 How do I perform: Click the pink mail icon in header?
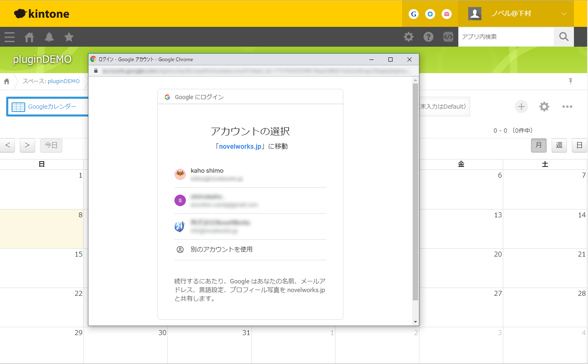tap(447, 14)
